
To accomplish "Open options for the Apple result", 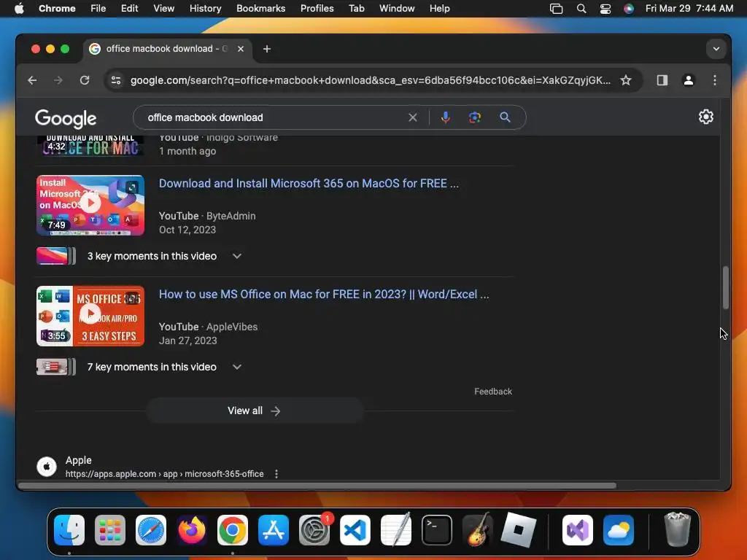I will click(x=276, y=474).
